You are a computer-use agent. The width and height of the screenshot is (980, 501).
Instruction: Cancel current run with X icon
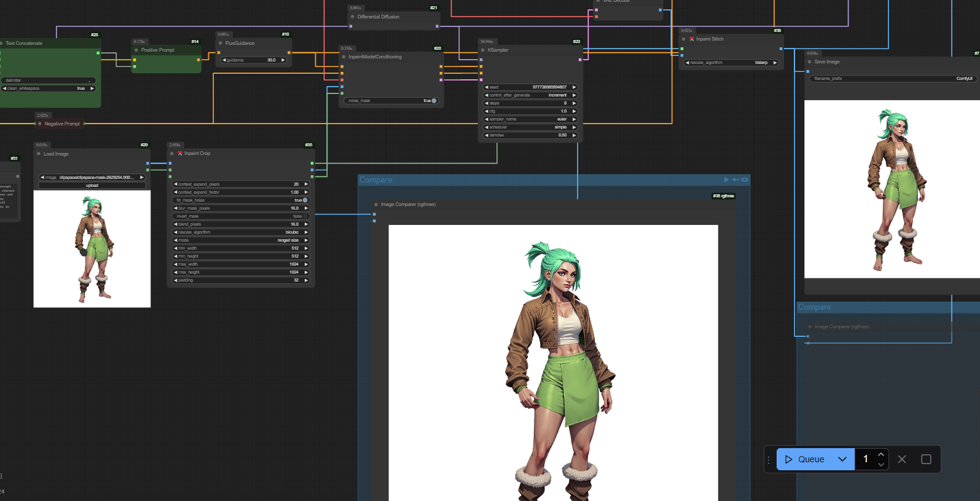(x=902, y=459)
